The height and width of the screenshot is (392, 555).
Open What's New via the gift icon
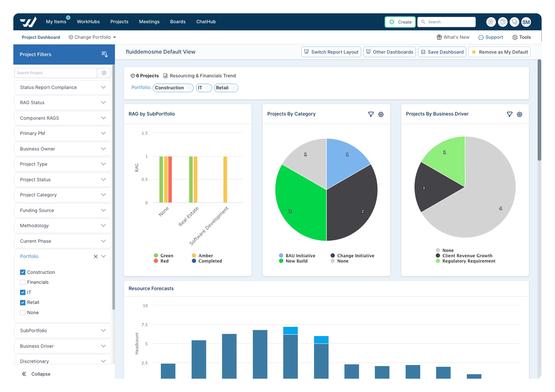coord(440,37)
